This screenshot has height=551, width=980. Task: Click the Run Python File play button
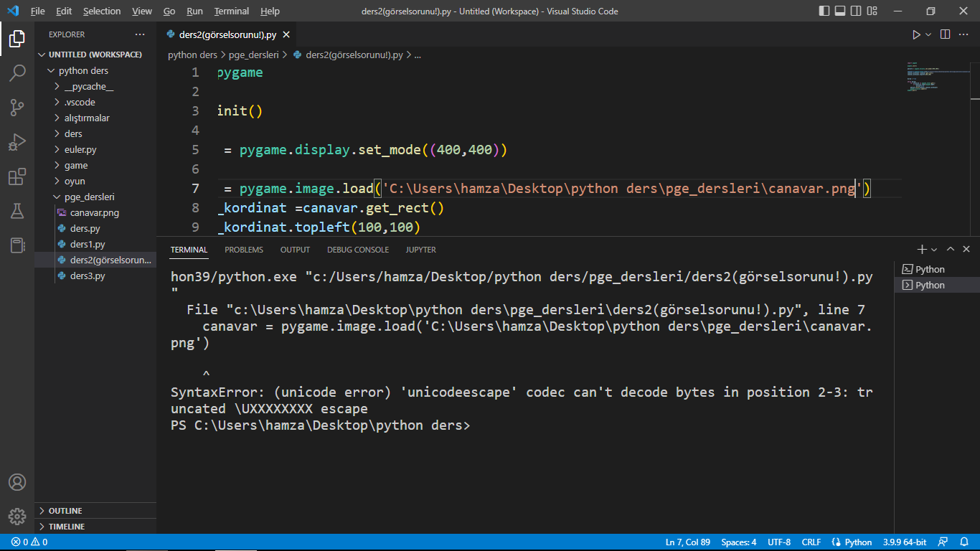tap(916, 34)
